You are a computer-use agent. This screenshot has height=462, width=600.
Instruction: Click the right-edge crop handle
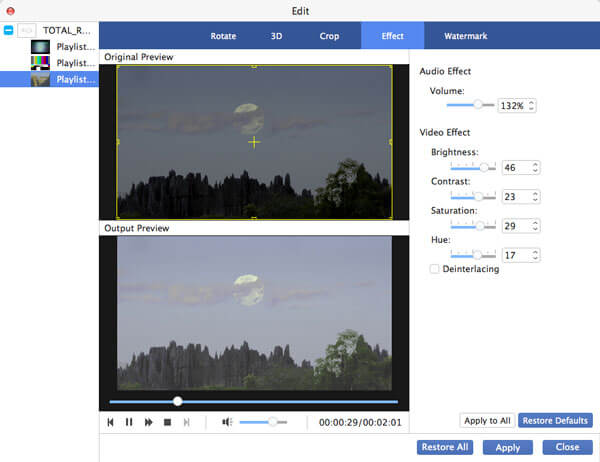click(x=391, y=142)
